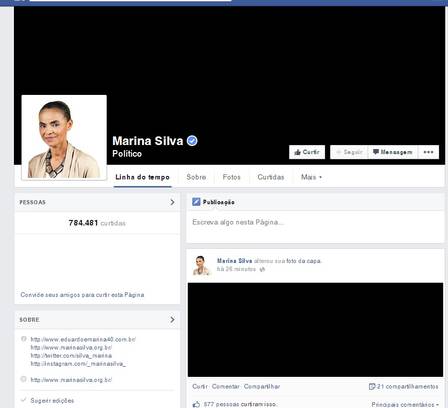Click Compartilhar under the post
Image resolution: width=448 pixels, height=408 pixels.
pyautogui.click(x=262, y=387)
